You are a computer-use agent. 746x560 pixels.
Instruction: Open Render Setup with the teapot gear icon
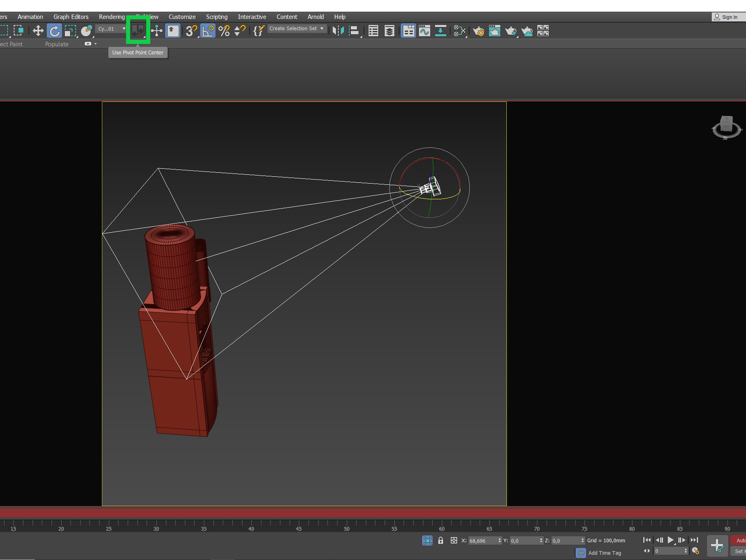(x=478, y=31)
